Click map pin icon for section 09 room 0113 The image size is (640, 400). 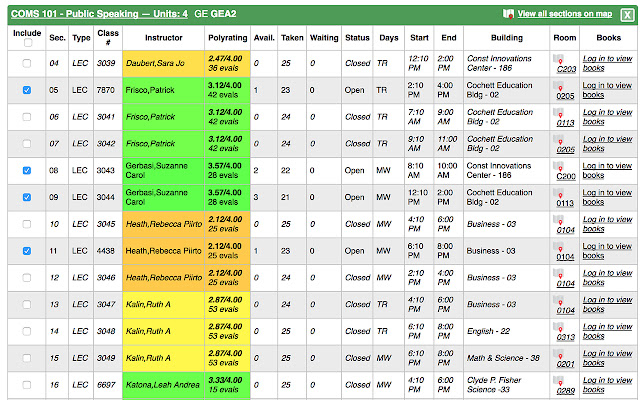558,194
